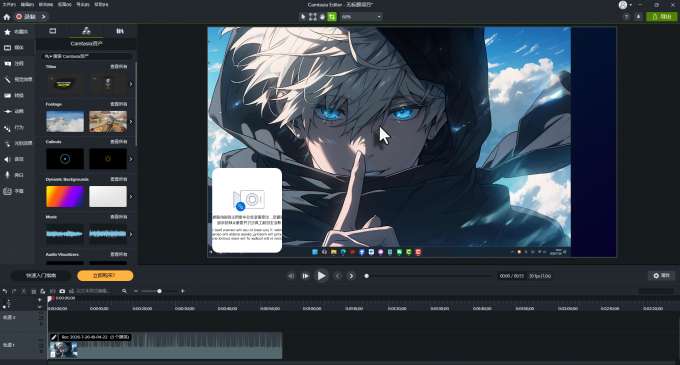Open the File menu (文件)
This screenshot has width=680, height=365.
(9, 4)
